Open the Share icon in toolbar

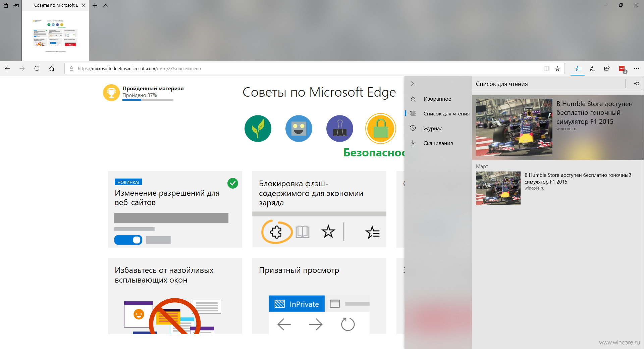[607, 68]
